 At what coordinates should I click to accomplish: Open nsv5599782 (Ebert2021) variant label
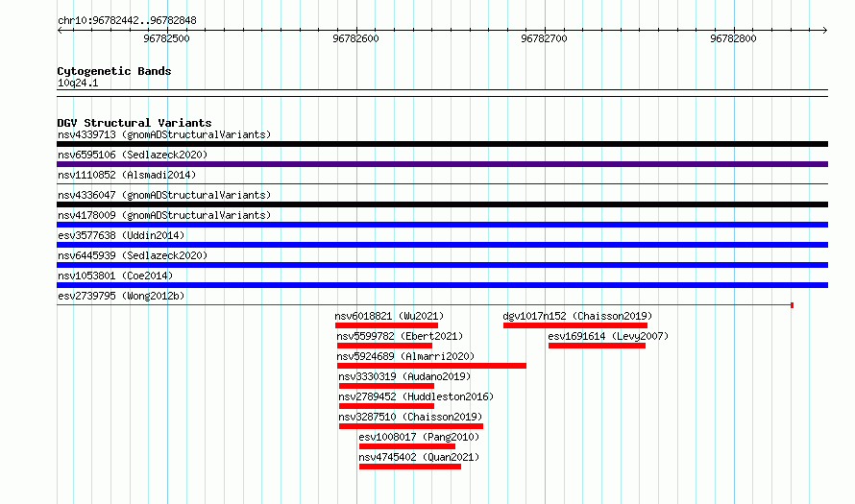(400, 336)
